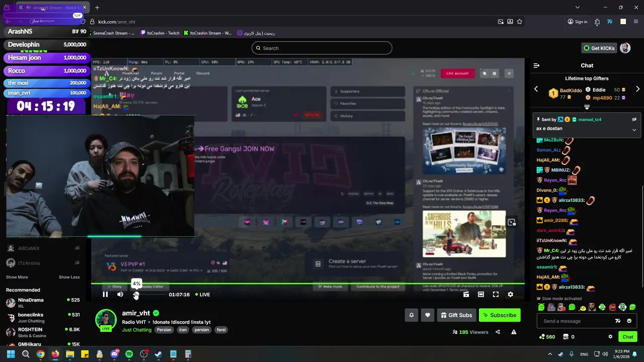The image size is (644, 362).
Task: Expand pinned message ax e dostan
Action: pos(634,129)
